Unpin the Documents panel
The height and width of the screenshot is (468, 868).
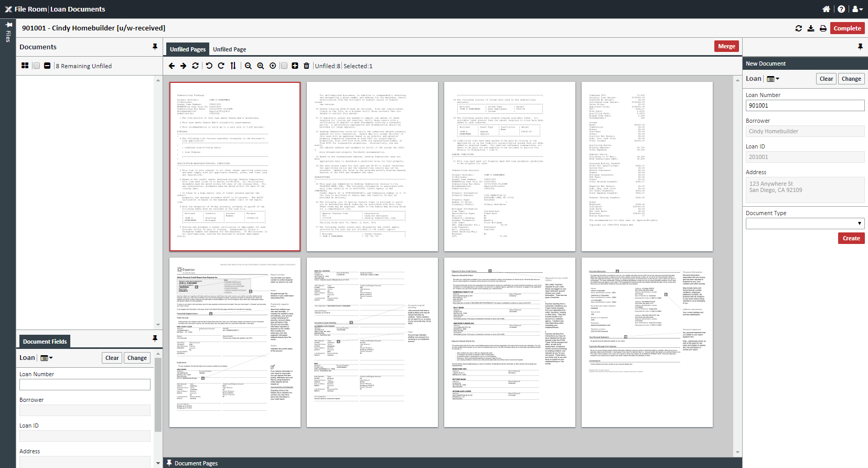pyautogui.click(x=155, y=47)
